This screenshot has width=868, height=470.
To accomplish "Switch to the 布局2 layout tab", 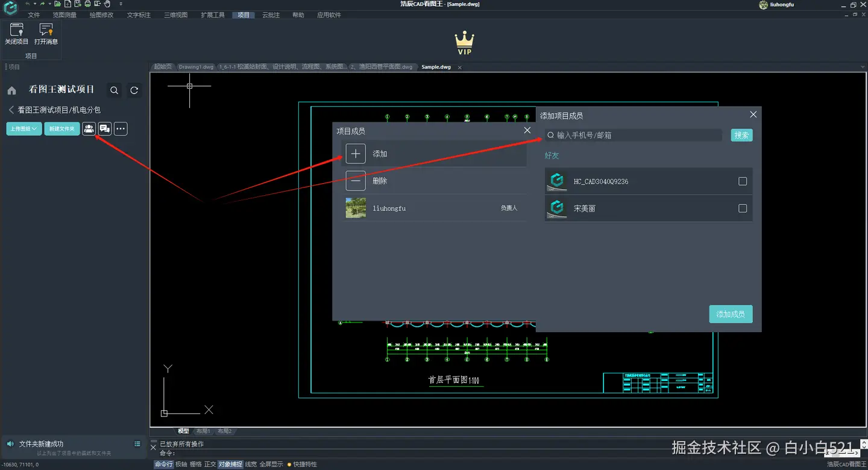I will 225,431.
